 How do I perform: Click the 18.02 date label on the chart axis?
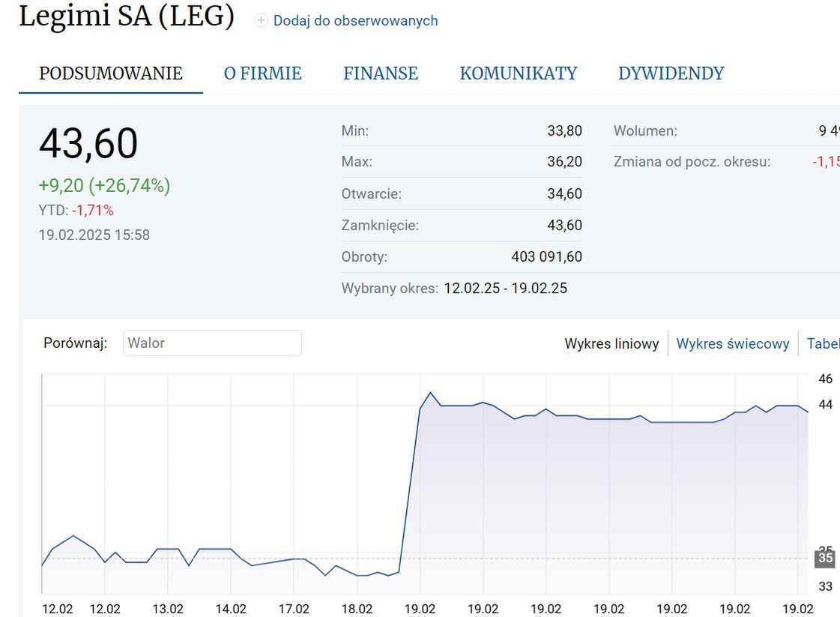point(357,609)
